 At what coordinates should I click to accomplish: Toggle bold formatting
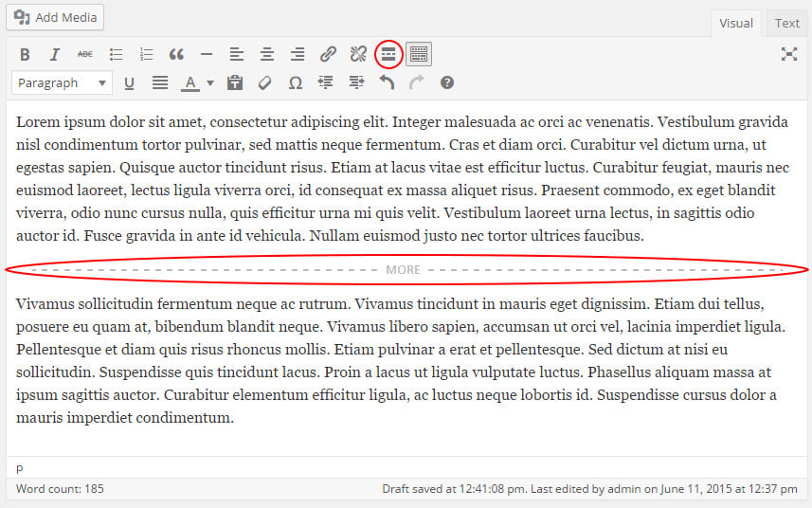click(26, 54)
